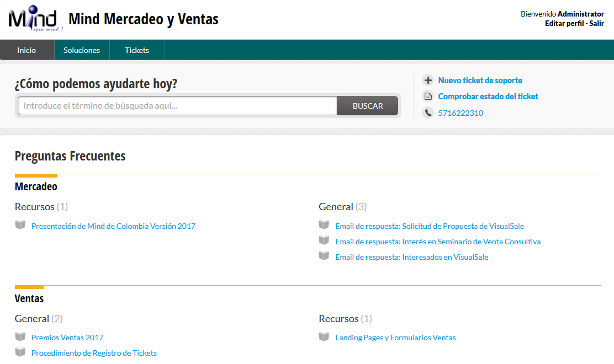Open General folder under Mercadeo
614x364 pixels.
[x=336, y=206]
